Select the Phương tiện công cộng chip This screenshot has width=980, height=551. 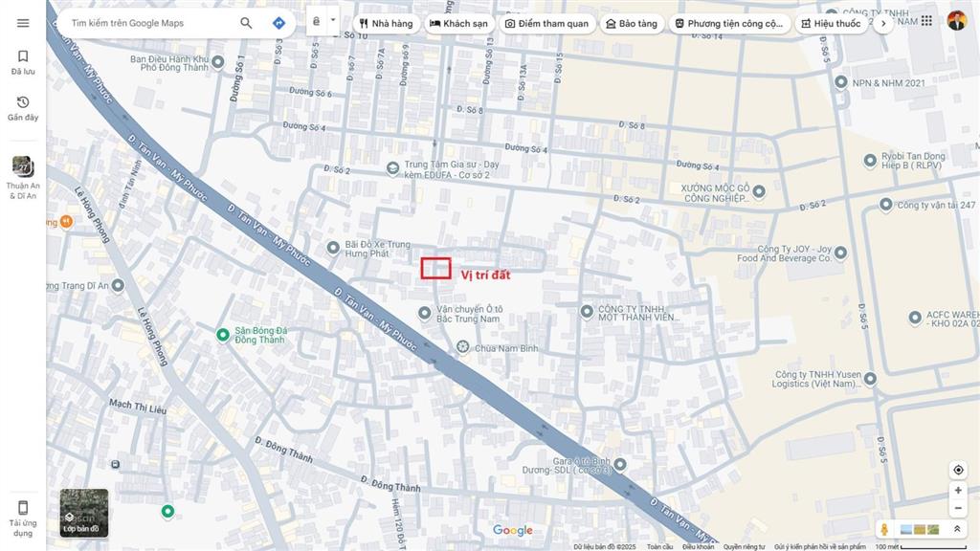tap(729, 24)
